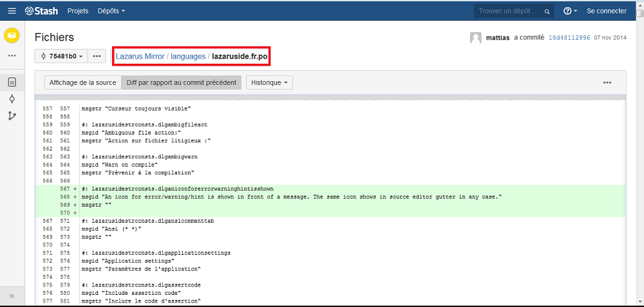Navigate to the languages breadcrumb folder
The image size is (644, 307).
point(188,57)
